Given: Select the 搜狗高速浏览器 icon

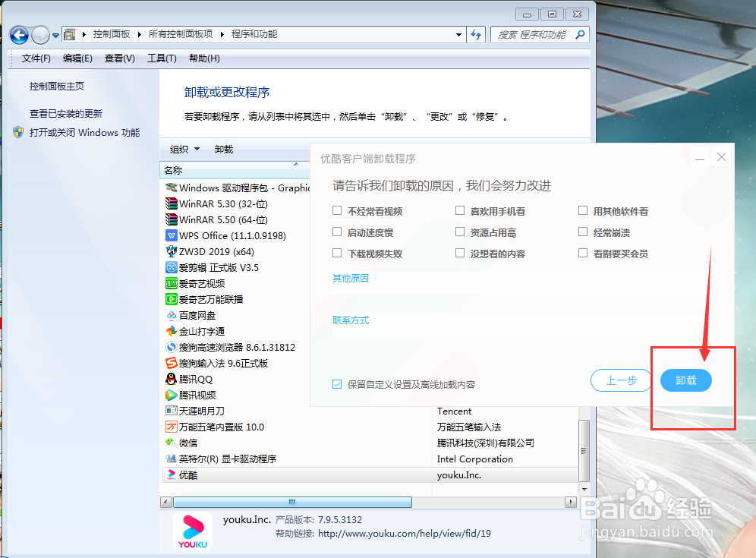Looking at the screenshot, I should pos(171,347).
